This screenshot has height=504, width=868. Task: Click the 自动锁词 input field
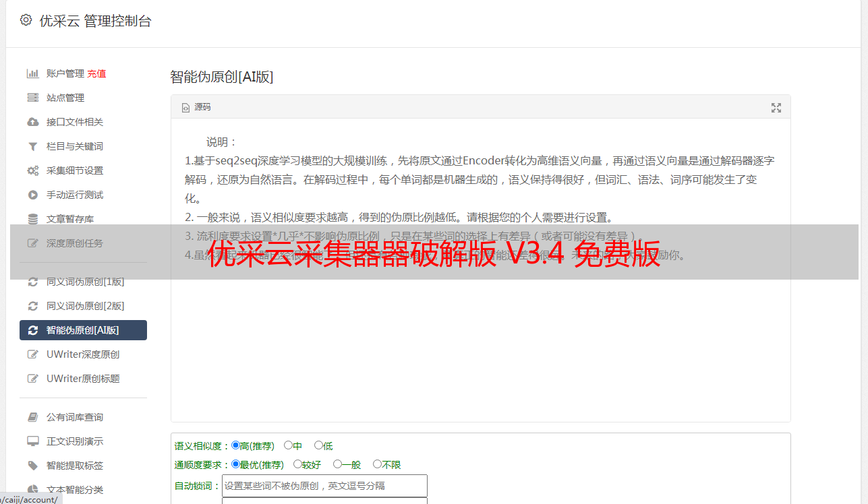point(324,486)
